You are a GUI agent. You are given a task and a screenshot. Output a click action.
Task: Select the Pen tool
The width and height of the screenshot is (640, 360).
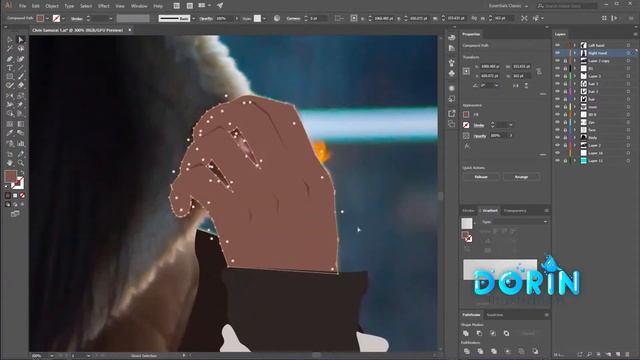tap(10, 59)
